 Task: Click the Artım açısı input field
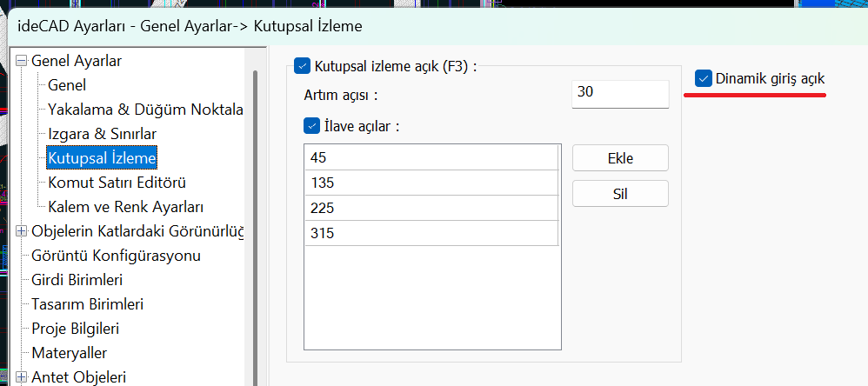[x=619, y=92]
